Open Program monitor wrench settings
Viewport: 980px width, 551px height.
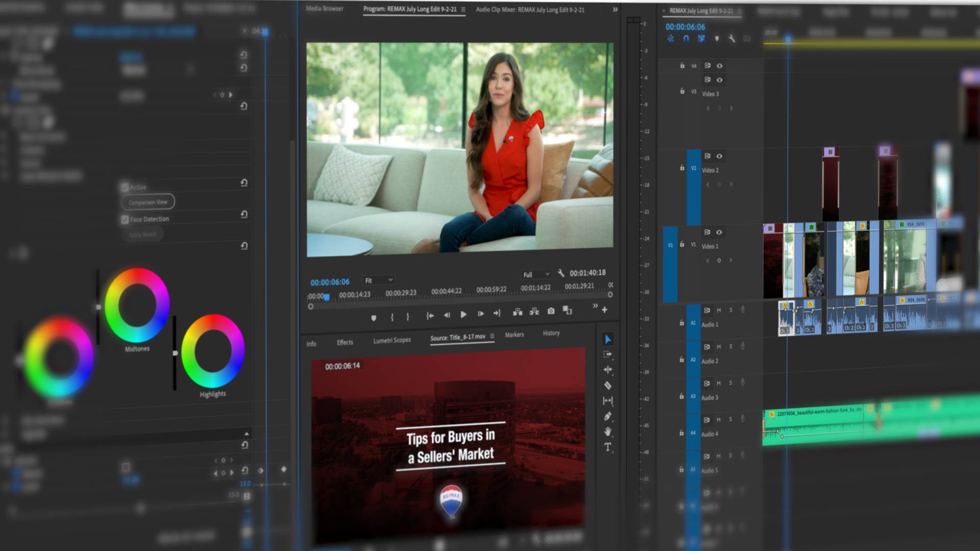coord(561,273)
